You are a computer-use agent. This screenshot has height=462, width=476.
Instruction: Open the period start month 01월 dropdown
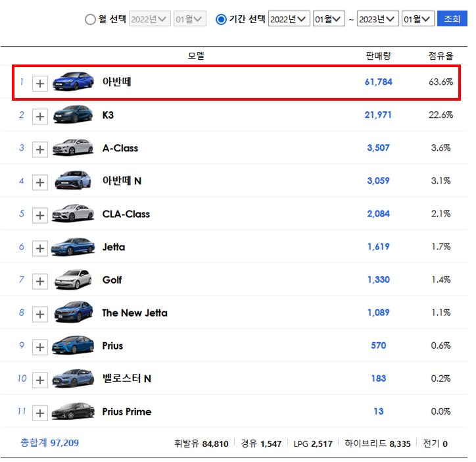point(329,19)
